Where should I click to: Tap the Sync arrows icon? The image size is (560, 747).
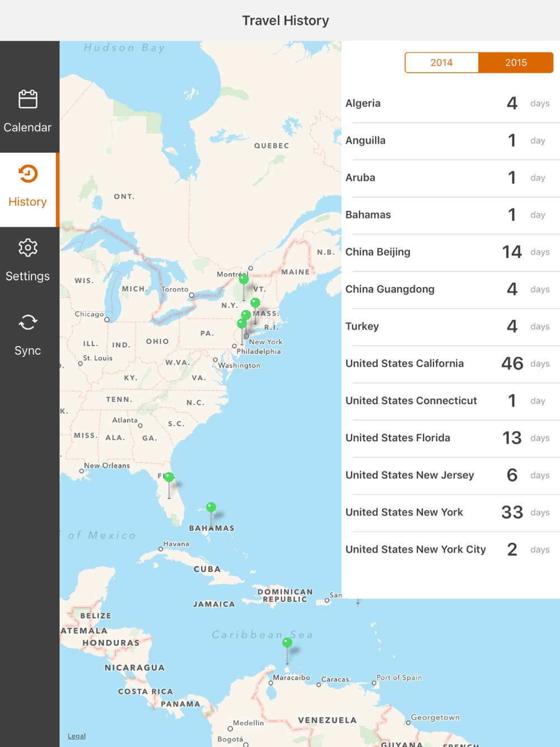pyautogui.click(x=28, y=323)
